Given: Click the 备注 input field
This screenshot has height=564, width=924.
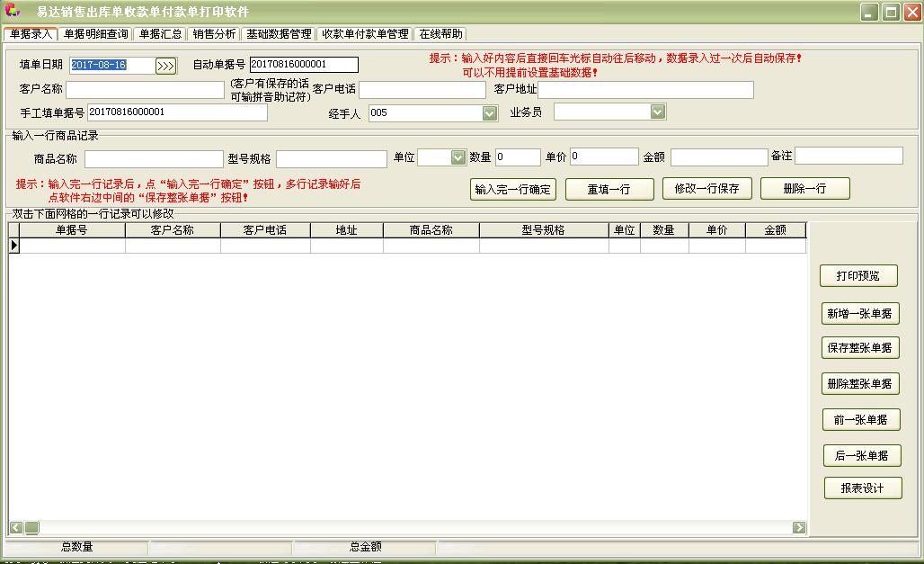Looking at the screenshot, I should [x=848, y=156].
